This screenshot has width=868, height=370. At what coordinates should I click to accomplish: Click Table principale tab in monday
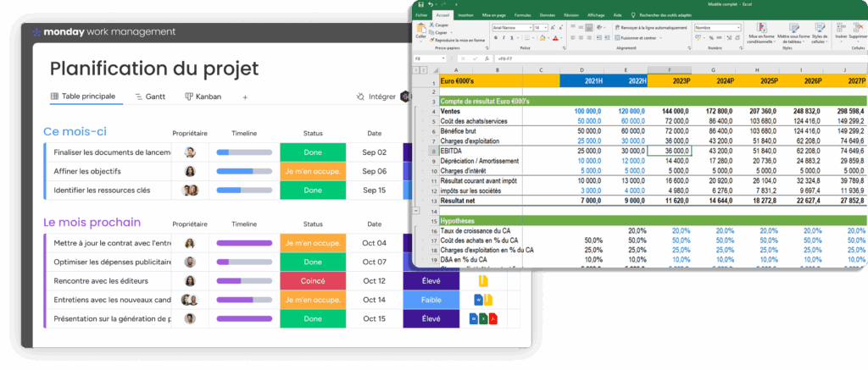(83, 97)
